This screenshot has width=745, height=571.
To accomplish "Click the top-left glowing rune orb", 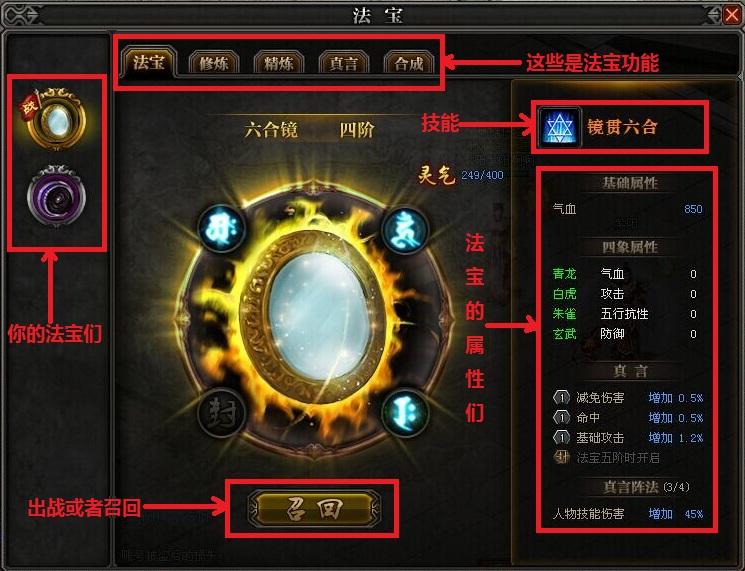I will (221, 229).
